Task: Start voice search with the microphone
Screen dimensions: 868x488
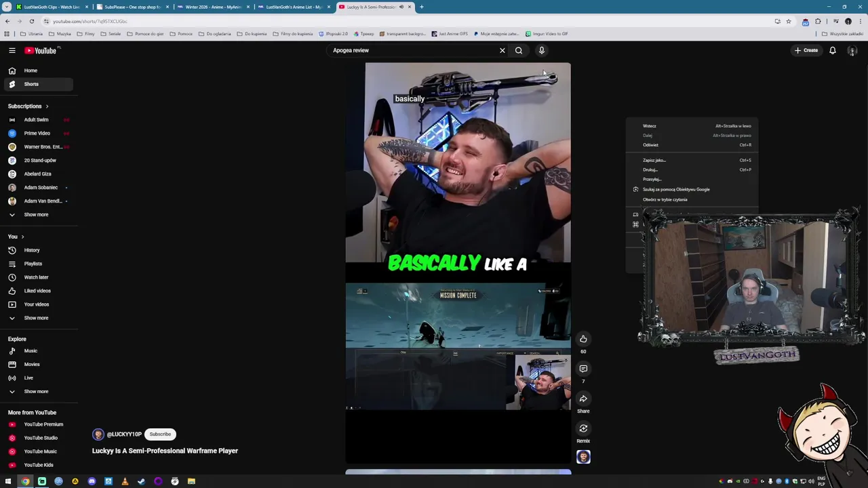Action: pos(542,50)
